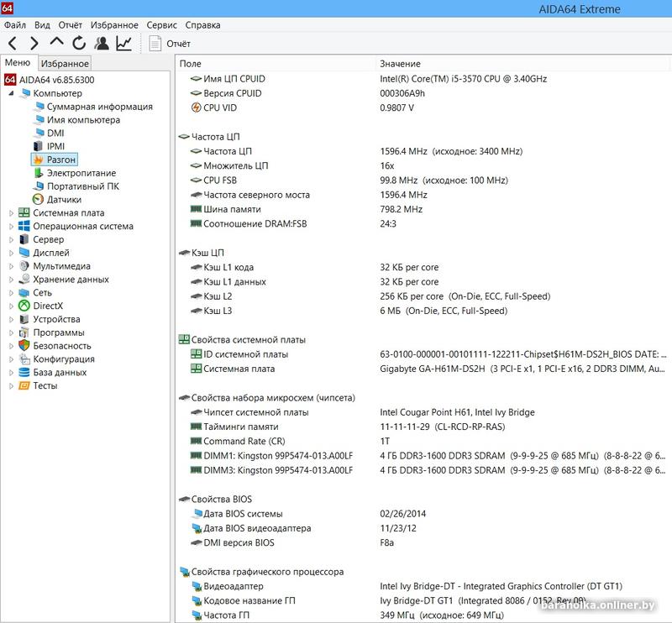Select the Соотношение DRAM:FSB row
Viewport: 672px width, 623px height.
pos(423,223)
